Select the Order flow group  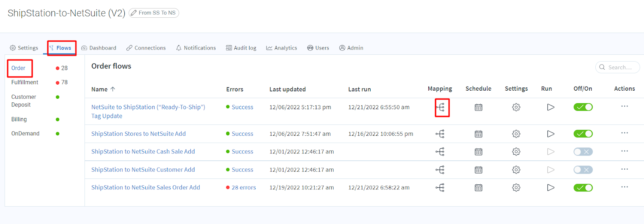19,68
